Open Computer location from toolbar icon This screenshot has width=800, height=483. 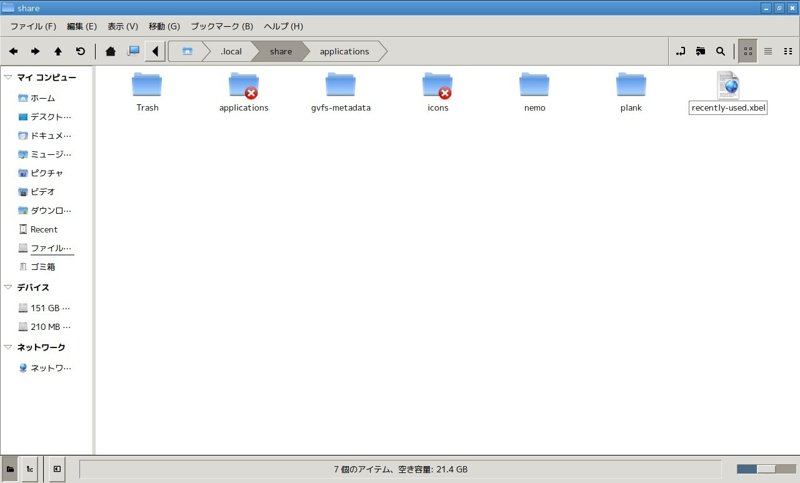[x=134, y=51]
